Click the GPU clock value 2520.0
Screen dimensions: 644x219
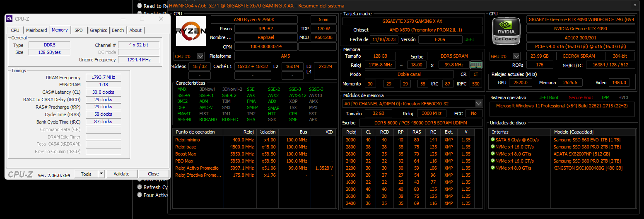tap(521, 83)
